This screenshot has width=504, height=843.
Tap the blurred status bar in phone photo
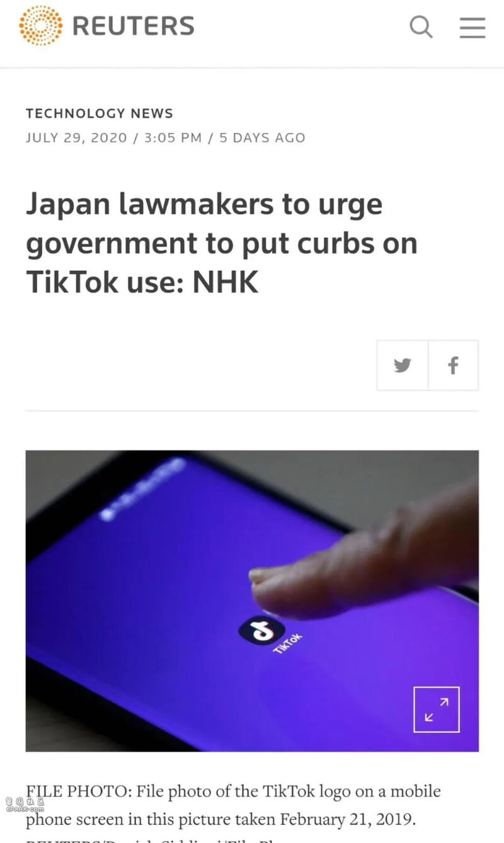pos(144,490)
